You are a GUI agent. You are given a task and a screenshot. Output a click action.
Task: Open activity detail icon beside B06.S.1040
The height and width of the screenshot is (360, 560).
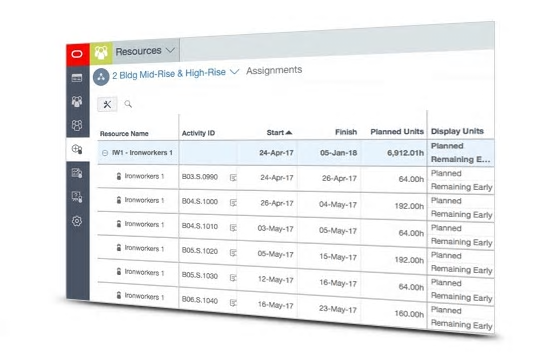(233, 303)
